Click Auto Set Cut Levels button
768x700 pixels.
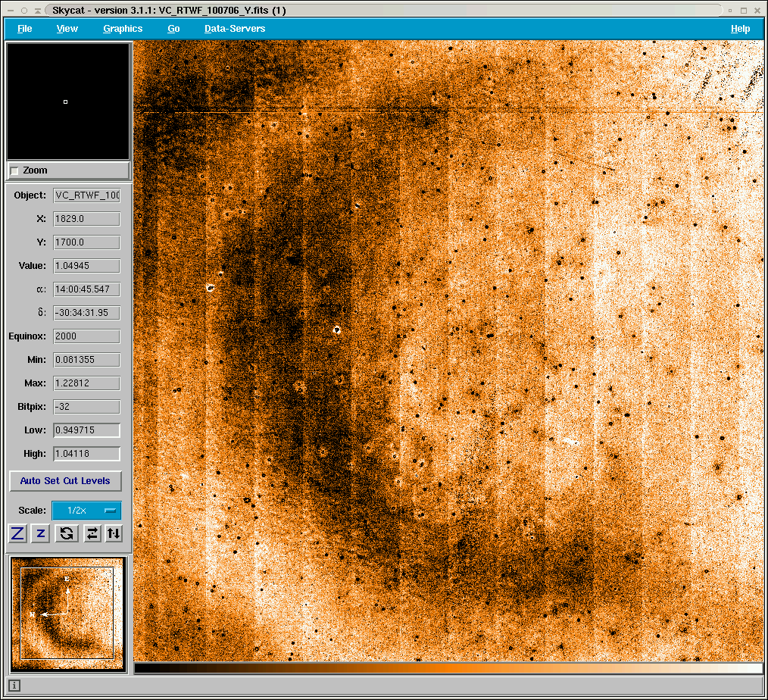(x=65, y=481)
